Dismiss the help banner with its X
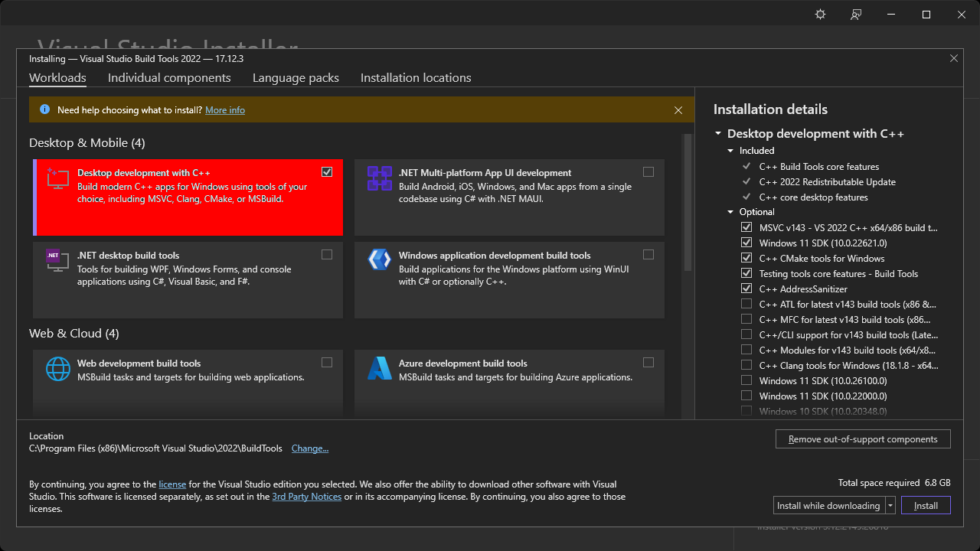 point(678,110)
